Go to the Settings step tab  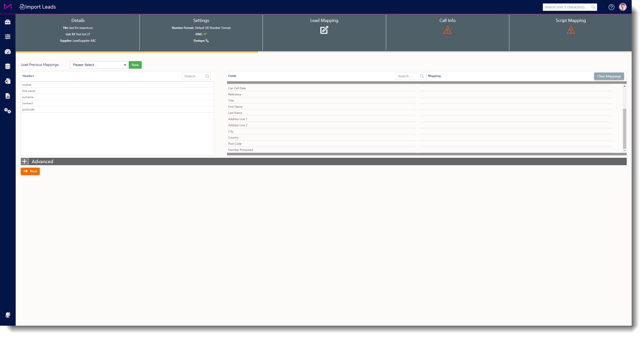point(201,20)
